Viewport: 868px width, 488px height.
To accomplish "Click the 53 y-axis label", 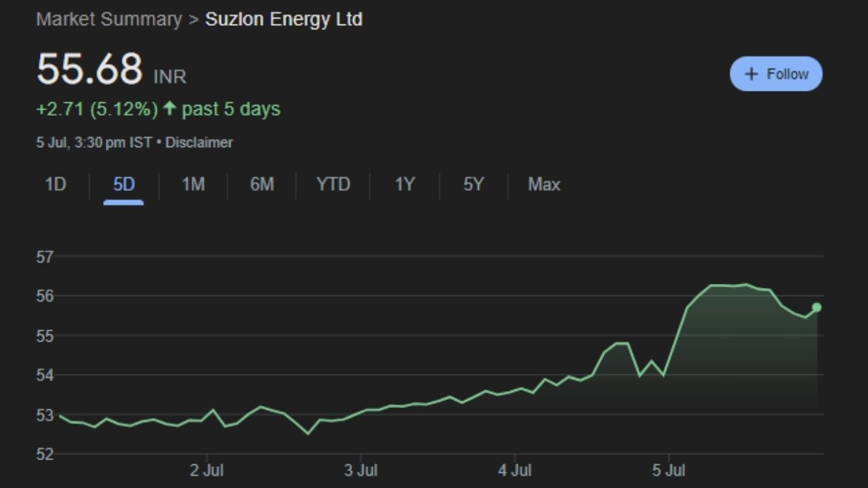I will pyautogui.click(x=45, y=415).
